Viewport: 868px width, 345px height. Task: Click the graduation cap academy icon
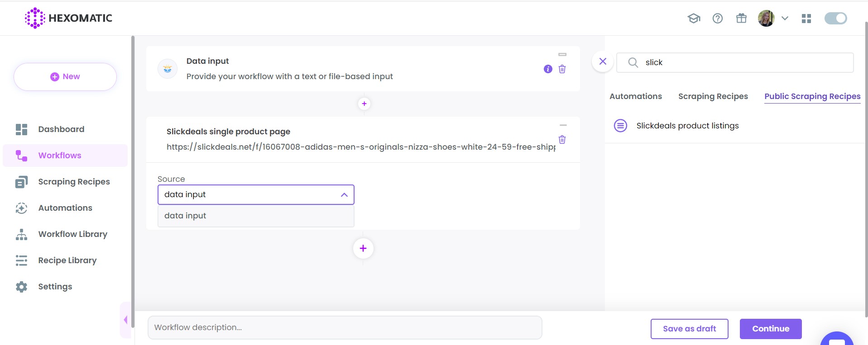pos(694,19)
